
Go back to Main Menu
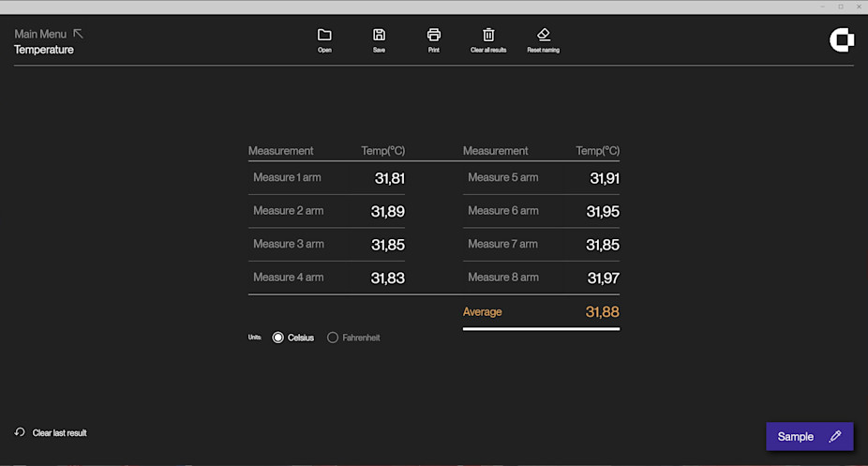click(40, 34)
